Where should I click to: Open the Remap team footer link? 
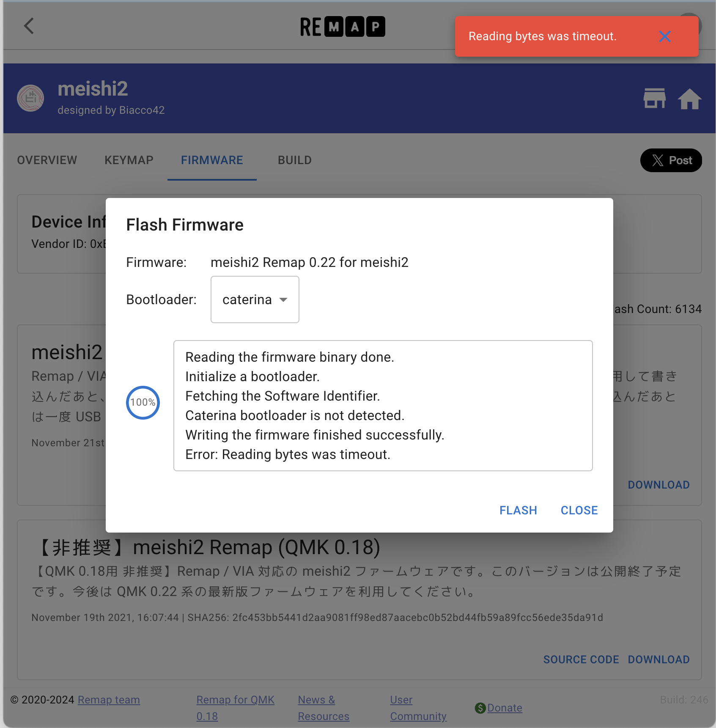[109, 700]
